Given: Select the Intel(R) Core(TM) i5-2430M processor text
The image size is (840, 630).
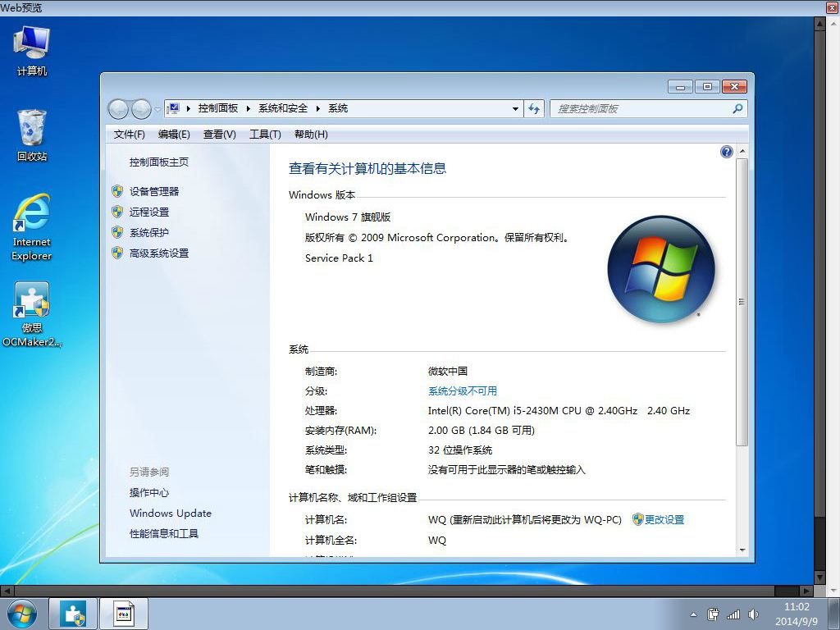Looking at the screenshot, I should pos(559,411).
